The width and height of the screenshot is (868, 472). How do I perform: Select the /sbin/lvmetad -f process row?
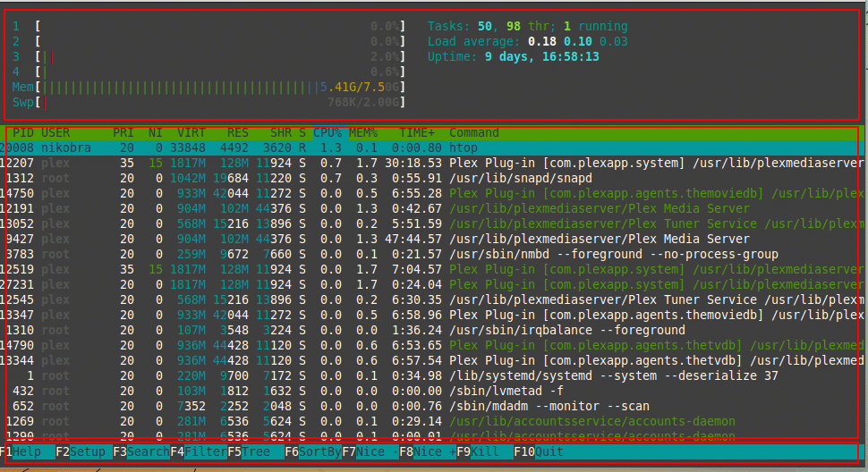click(432, 391)
